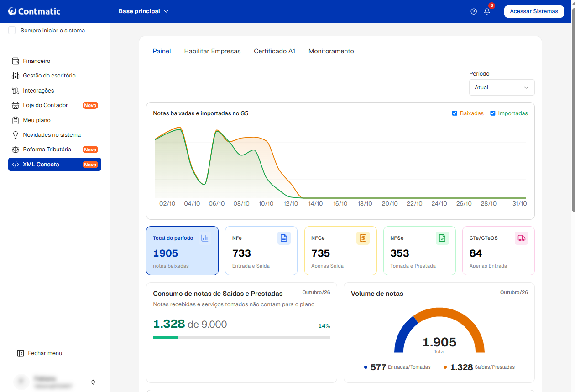
Task: Click the Financeiro wallet icon
Action: coord(16,61)
